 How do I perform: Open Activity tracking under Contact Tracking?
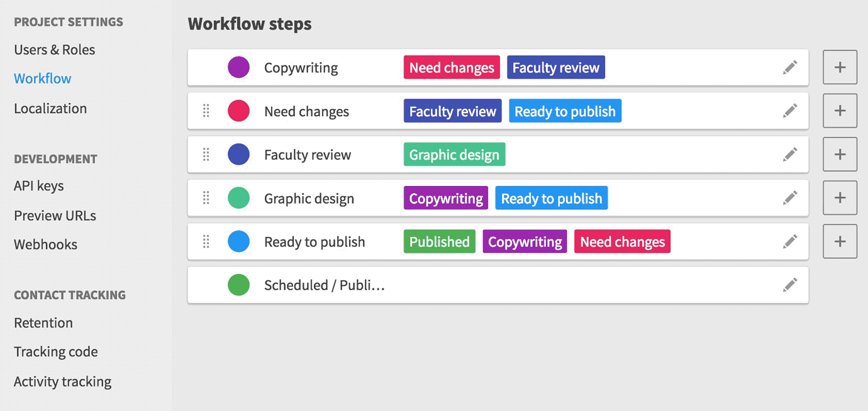[x=62, y=381]
